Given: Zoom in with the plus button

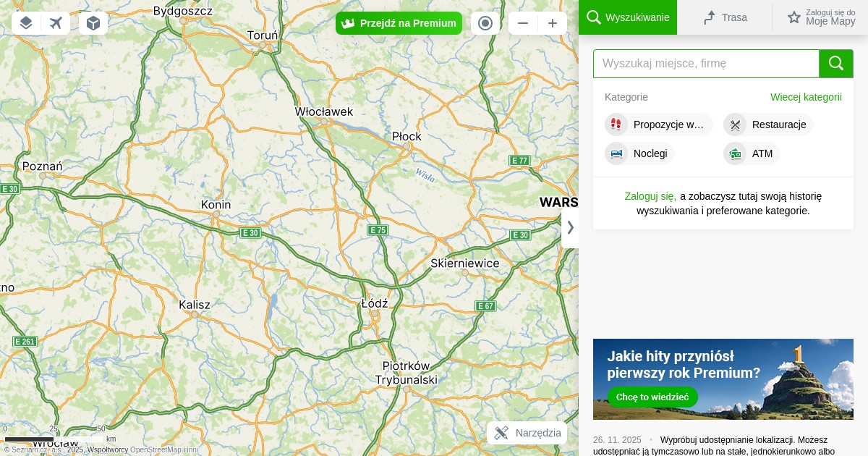Looking at the screenshot, I should pos(553,23).
